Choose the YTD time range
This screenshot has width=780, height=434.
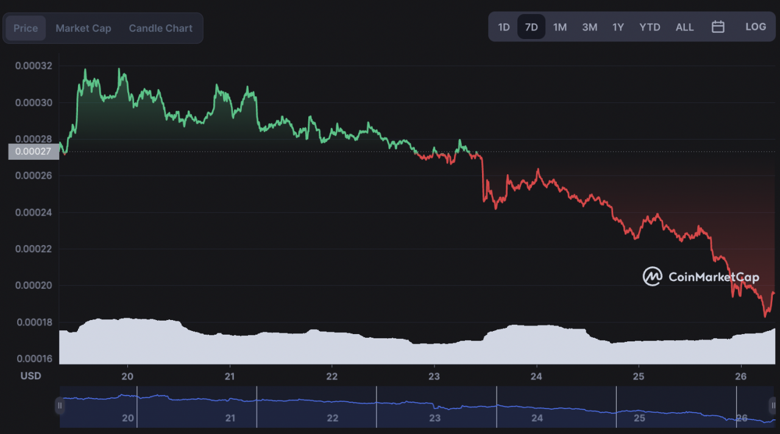650,27
